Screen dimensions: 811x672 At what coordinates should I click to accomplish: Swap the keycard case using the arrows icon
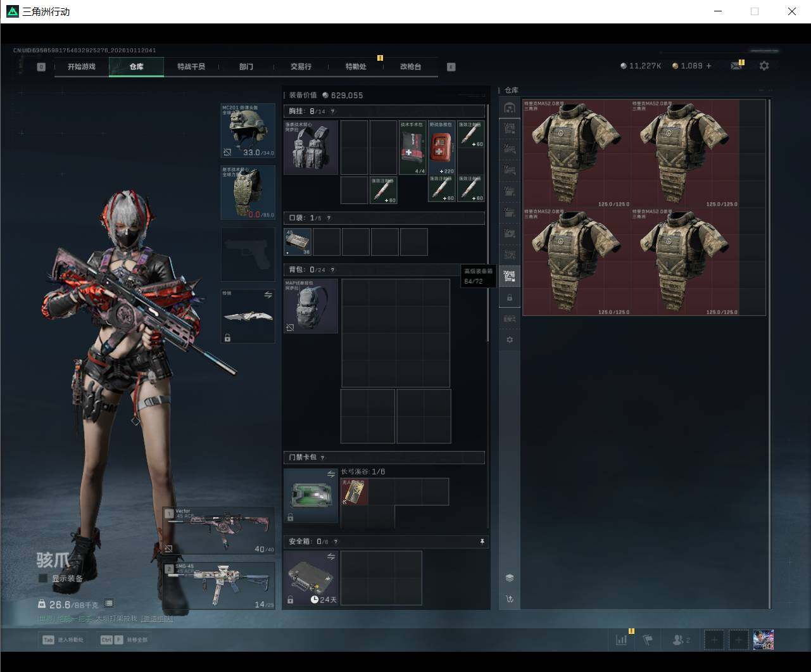[330, 474]
